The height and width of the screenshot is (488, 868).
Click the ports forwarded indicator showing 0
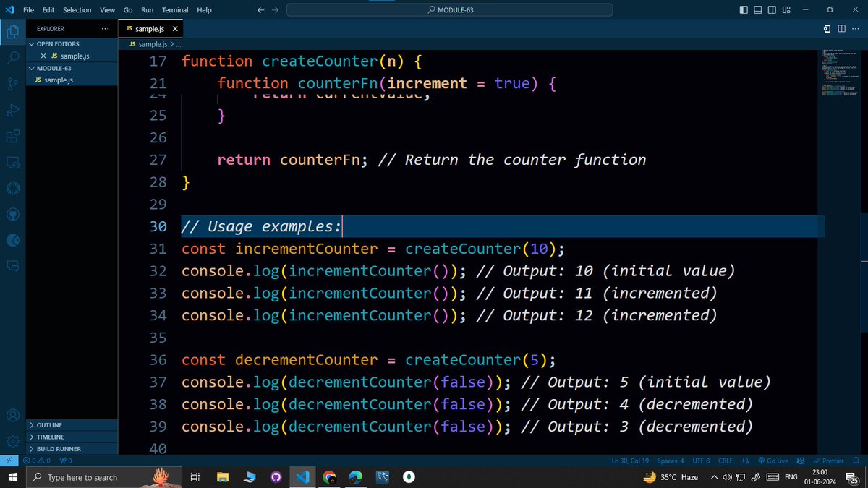click(65, 461)
